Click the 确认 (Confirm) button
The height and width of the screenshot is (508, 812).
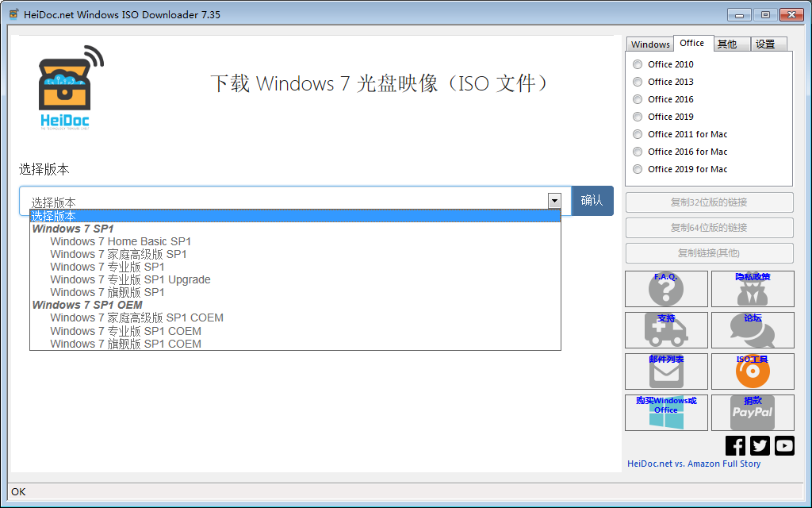[x=592, y=201]
